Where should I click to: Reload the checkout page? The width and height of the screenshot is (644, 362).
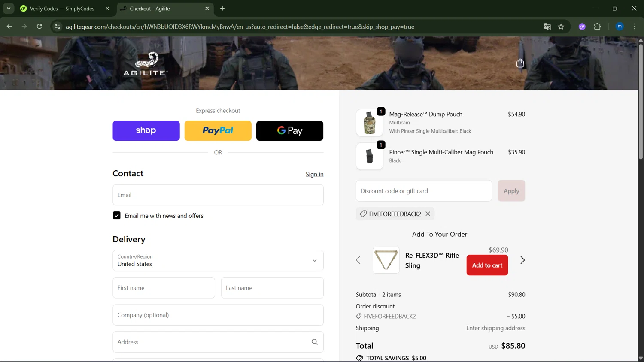[x=39, y=27]
